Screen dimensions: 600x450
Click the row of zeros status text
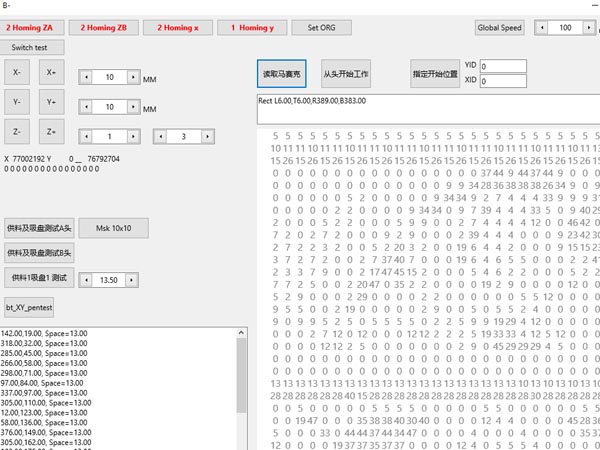coord(52,169)
